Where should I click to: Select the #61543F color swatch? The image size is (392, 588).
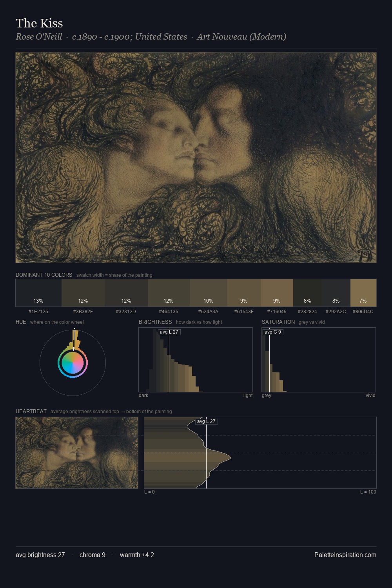244,292
